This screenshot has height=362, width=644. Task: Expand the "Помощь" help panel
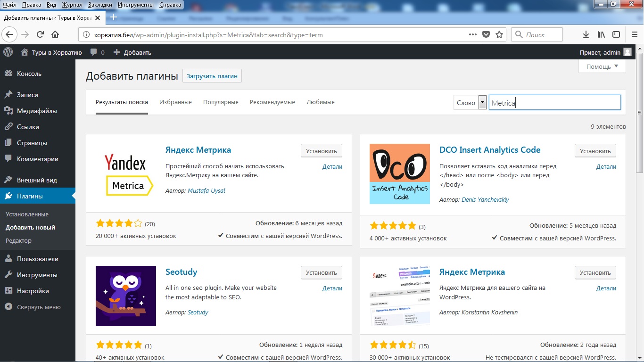click(602, 66)
